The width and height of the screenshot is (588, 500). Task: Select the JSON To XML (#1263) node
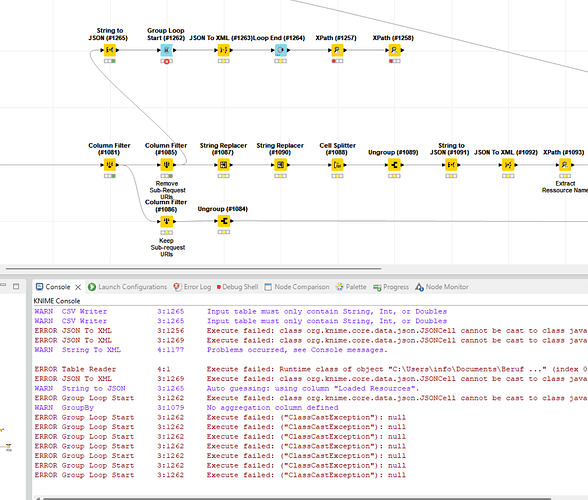click(224, 50)
